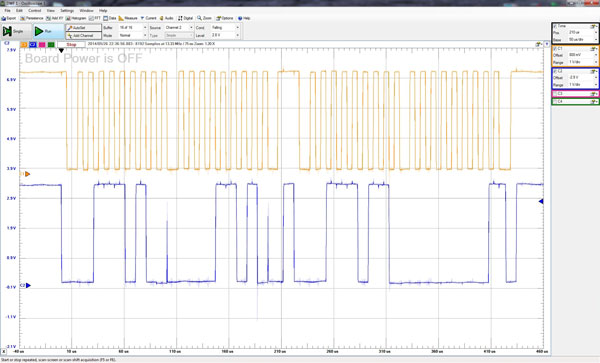Click the AutoSet button
600x363 pixels.
(83, 28)
